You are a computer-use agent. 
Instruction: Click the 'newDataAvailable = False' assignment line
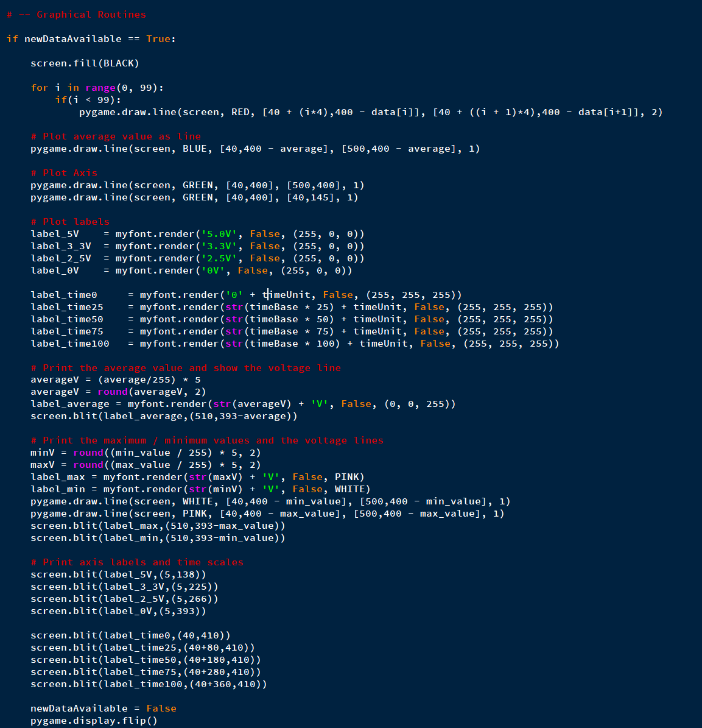(104, 709)
